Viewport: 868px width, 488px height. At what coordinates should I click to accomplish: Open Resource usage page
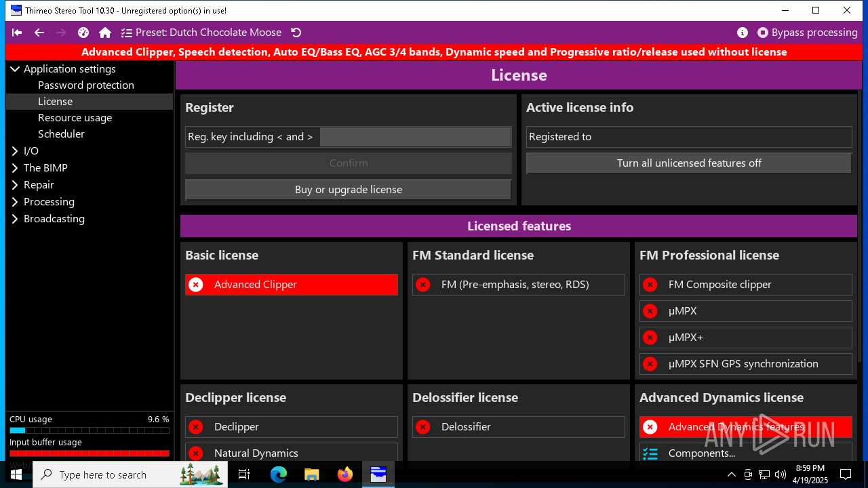point(75,117)
